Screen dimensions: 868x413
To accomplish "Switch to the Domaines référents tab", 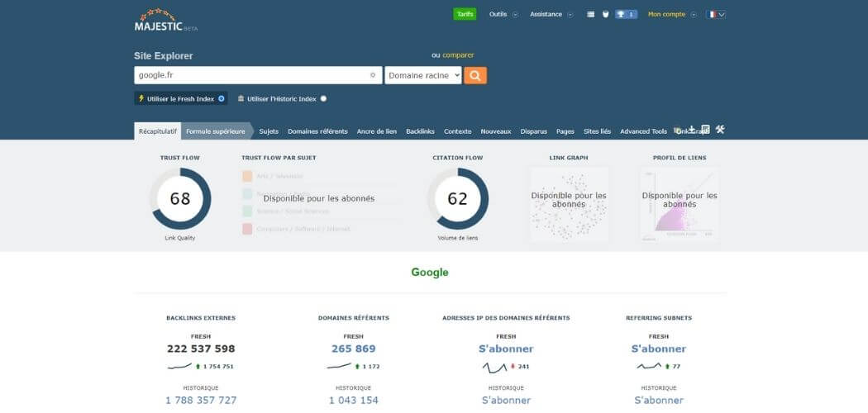I will pyautogui.click(x=317, y=131).
